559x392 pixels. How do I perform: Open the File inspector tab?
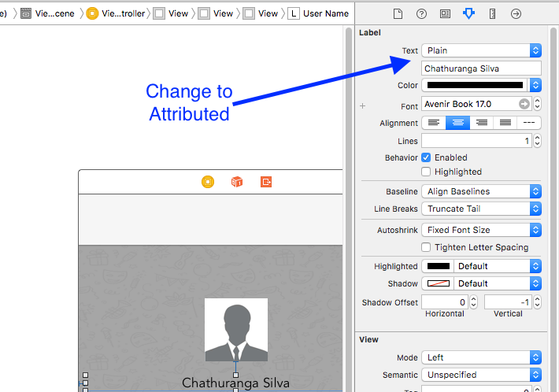[x=398, y=13]
